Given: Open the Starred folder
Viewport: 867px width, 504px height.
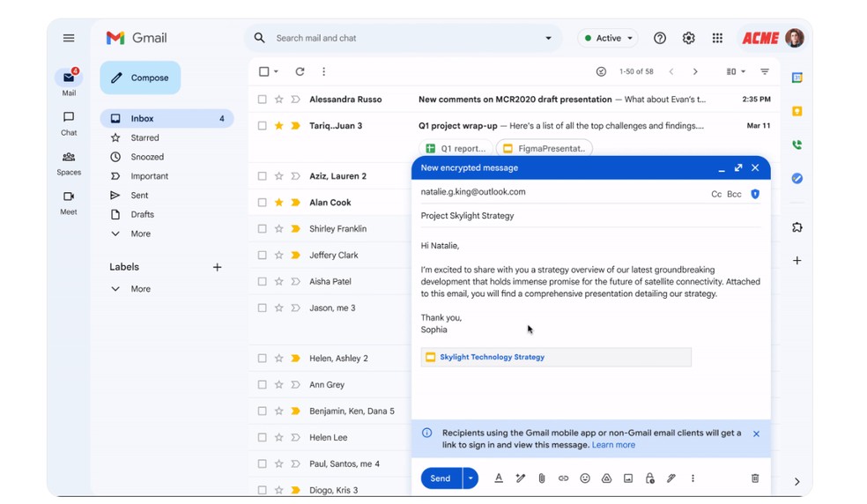Looking at the screenshot, I should pyautogui.click(x=144, y=138).
